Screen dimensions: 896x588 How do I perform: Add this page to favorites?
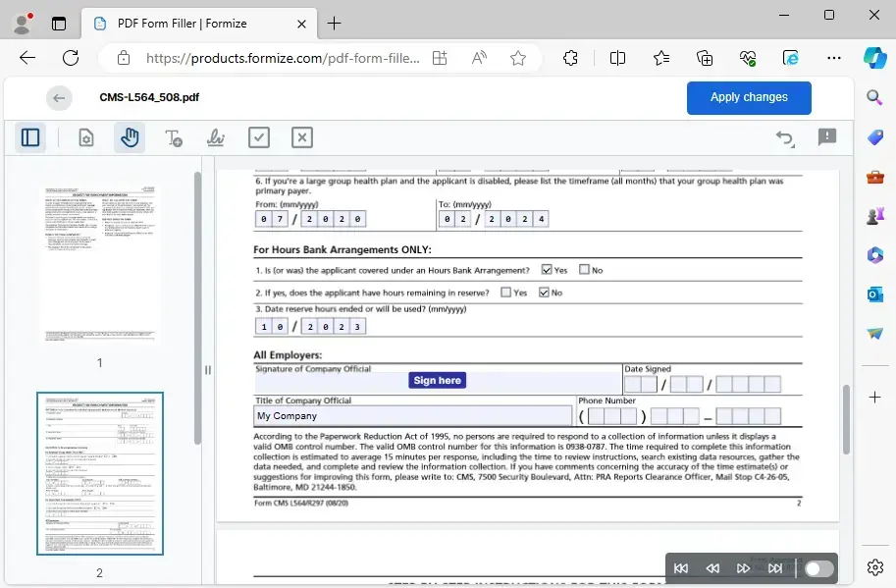[518, 58]
